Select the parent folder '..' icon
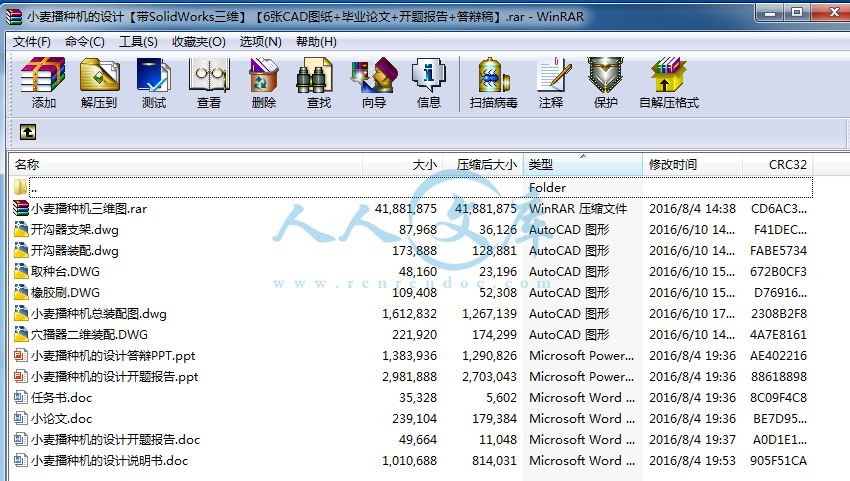The image size is (850, 481). [x=21, y=187]
